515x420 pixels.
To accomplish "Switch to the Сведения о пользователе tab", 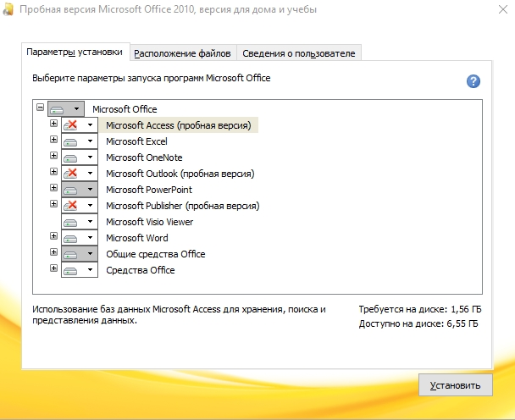I will coord(299,53).
